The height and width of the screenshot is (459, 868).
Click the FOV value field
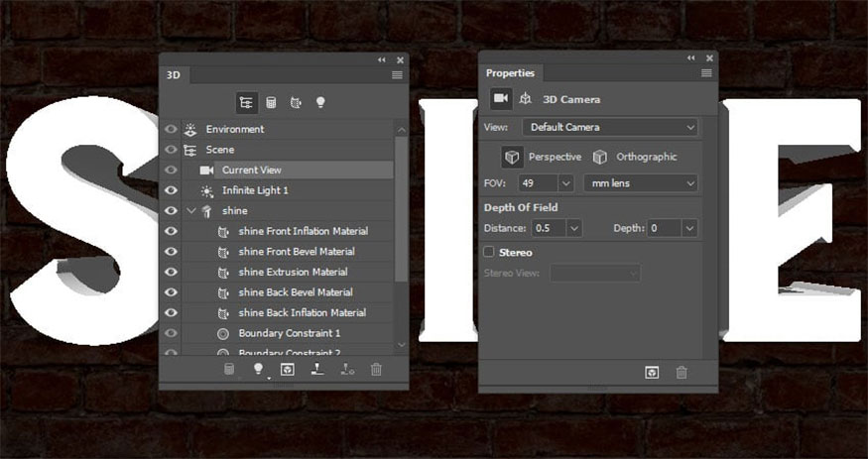pyautogui.click(x=538, y=183)
